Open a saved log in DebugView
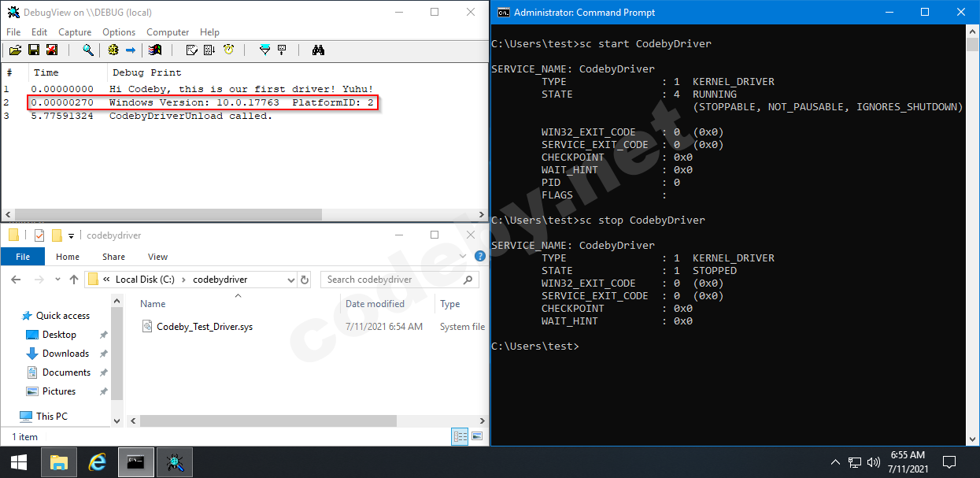The width and height of the screenshot is (980, 478). tap(15, 50)
